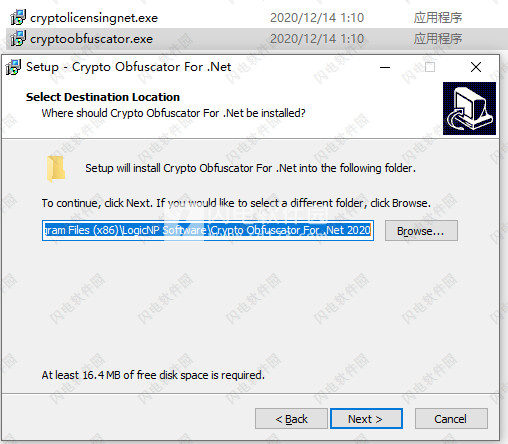Select the cryptolicensingnet.exe file name
Screen dimensions: 508x444
94,18
